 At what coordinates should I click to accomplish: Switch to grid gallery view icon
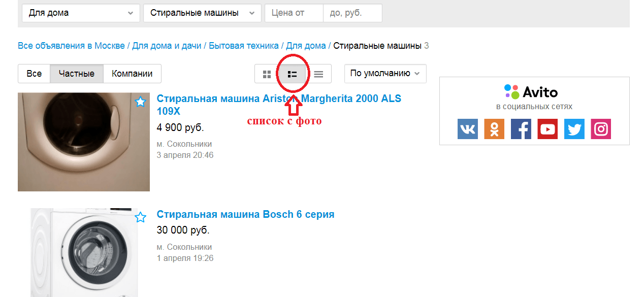pos(267,74)
